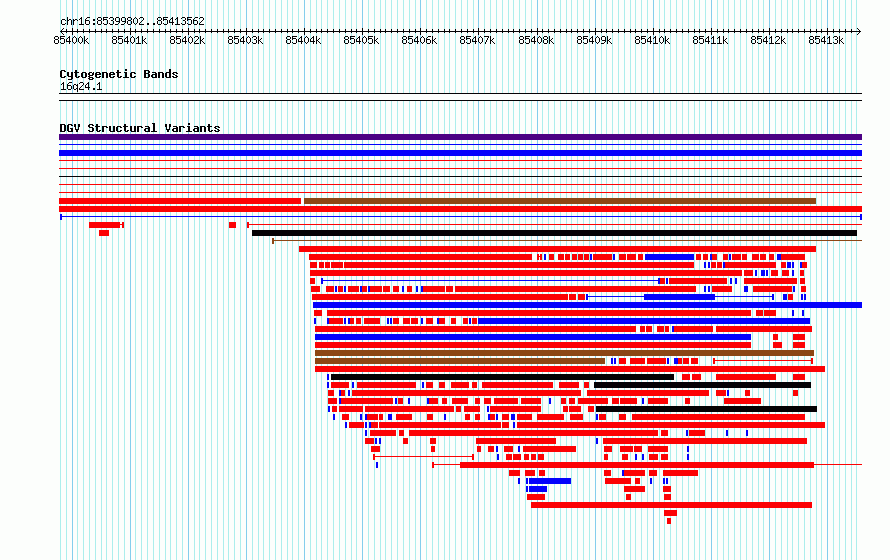Image resolution: width=890 pixels, height=560 pixels.
Task: Select the thin blue variant line with end caps
Action: tap(460, 217)
